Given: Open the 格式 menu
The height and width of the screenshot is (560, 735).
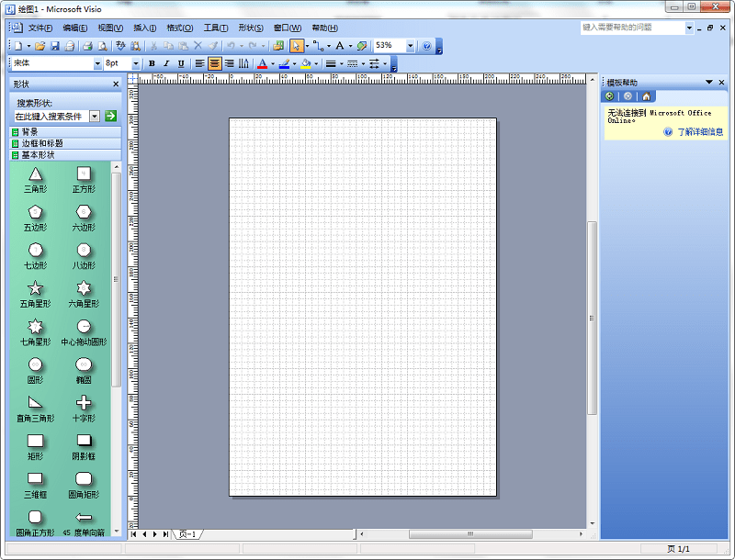Looking at the screenshot, I should (x=179, y=27).
